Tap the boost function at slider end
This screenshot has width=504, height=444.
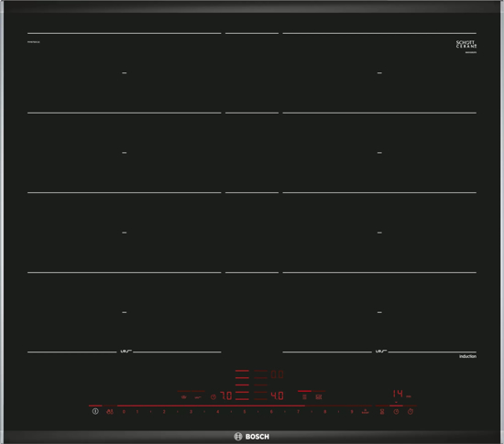(365, 412)
